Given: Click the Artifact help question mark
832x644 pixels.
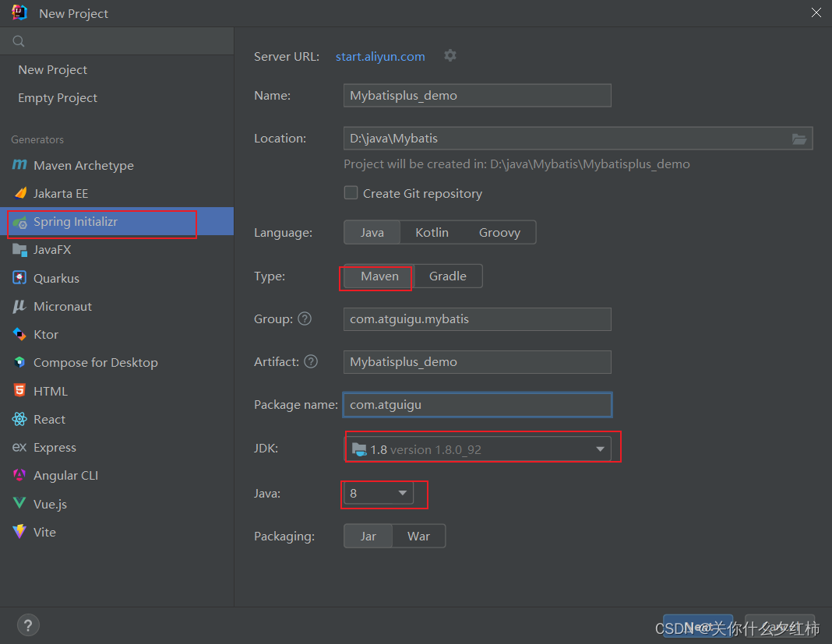Looking at the screenshot, I should click(x=311, y=362).
